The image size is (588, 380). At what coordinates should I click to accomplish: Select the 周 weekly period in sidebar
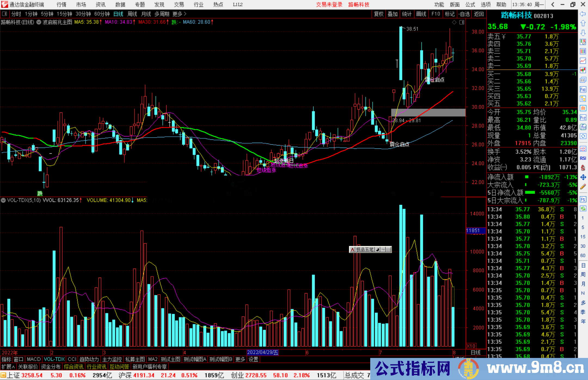(x=583, y=274)
